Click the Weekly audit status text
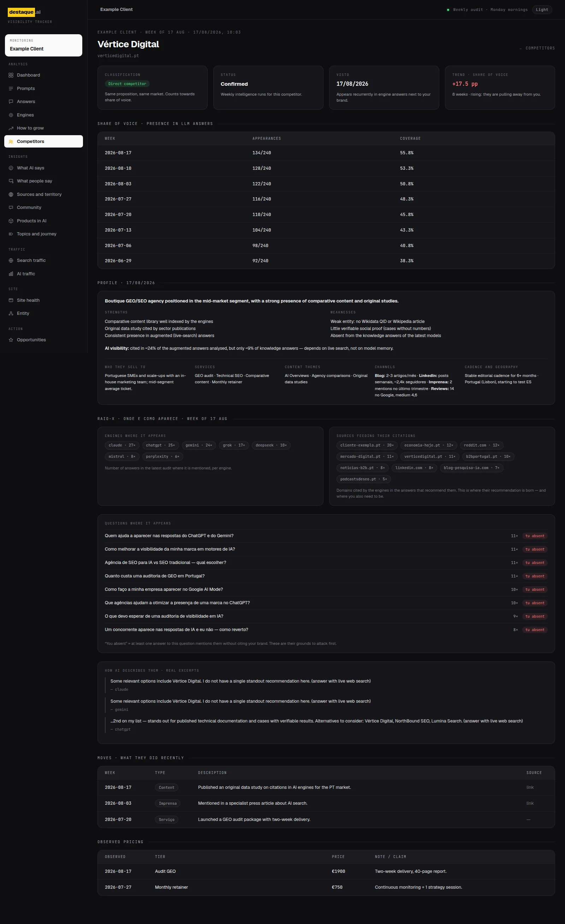 (490, 10)
